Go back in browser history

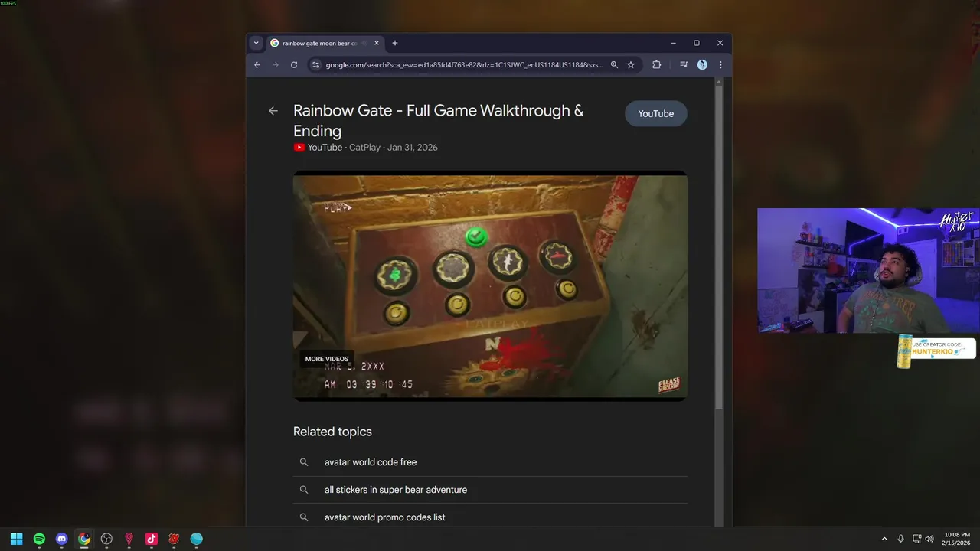pyautogui.click(x=257, y=65)
